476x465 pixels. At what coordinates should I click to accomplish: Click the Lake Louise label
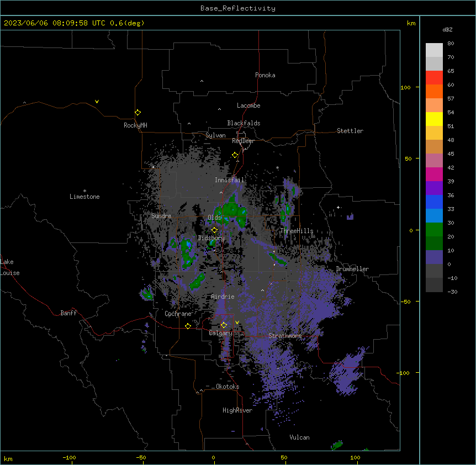pos(10,267)
